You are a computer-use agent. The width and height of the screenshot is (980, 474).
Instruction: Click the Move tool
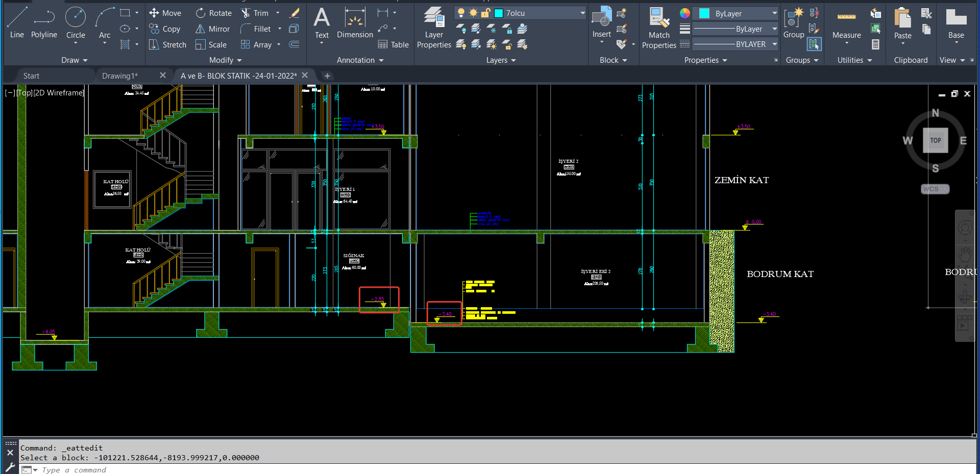click(165, 13)
